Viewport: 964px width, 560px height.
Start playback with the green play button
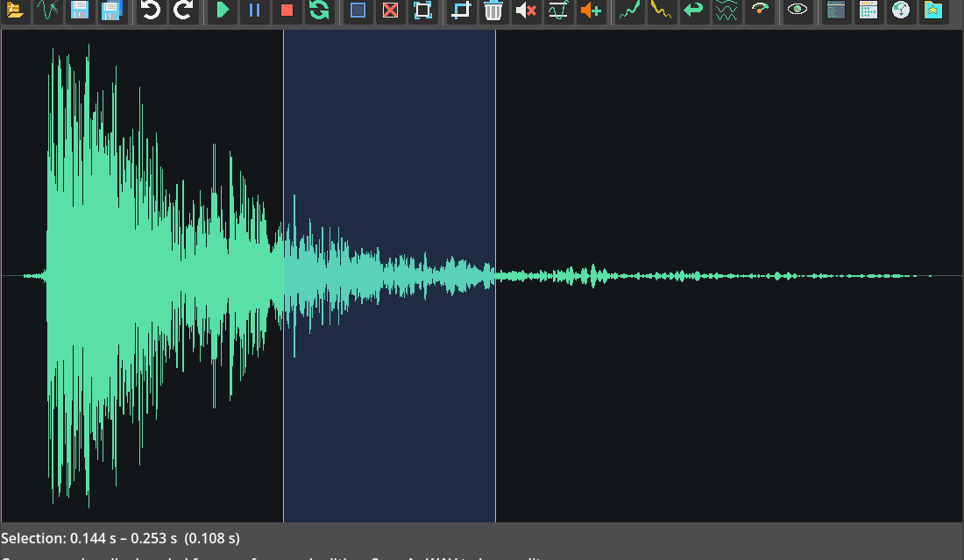point(223,10)
